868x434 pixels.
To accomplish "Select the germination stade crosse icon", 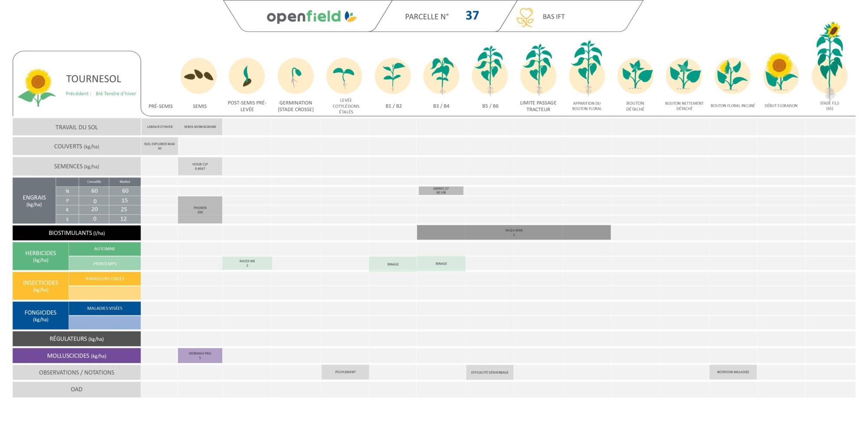I will [x=296, y=76].
